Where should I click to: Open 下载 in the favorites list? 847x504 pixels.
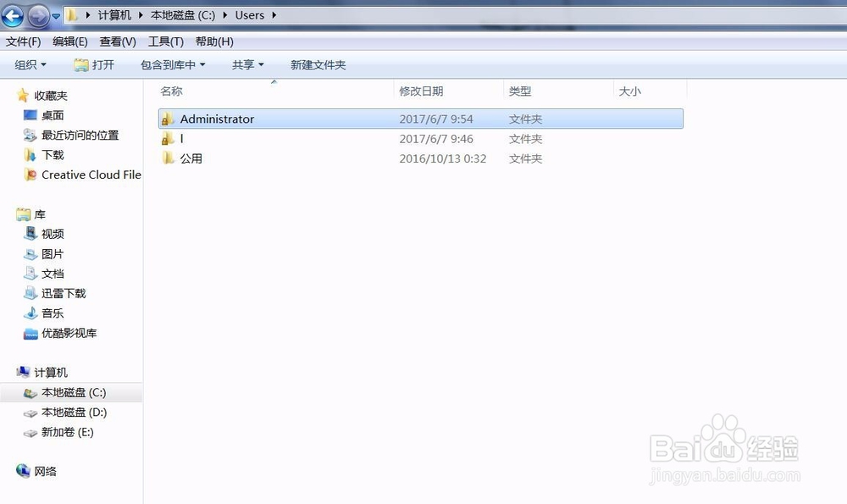click(x=44, y=155)
